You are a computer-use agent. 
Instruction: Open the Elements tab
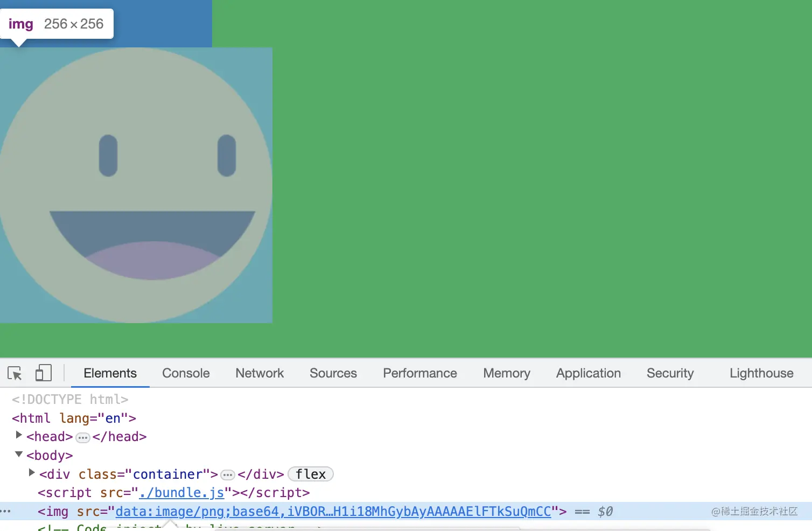[x=110, y=373]
